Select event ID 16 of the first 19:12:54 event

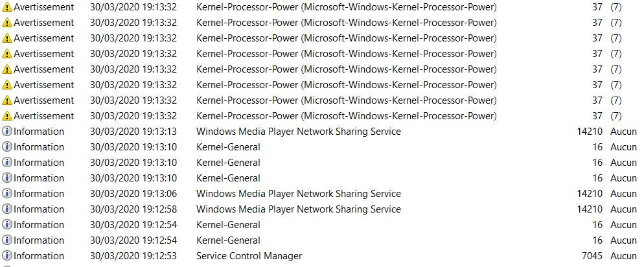597,225
